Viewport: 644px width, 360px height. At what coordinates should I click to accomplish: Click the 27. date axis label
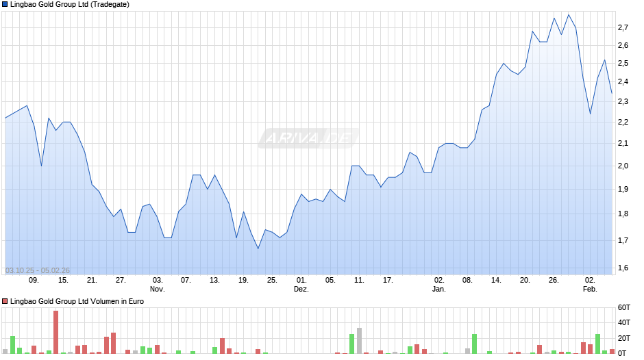coord(121,281)
